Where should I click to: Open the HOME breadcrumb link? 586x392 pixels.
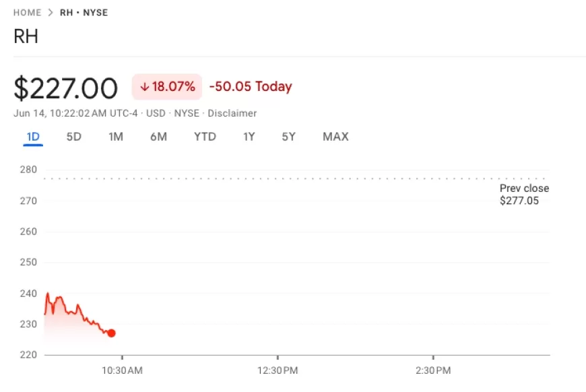point(27,12)
